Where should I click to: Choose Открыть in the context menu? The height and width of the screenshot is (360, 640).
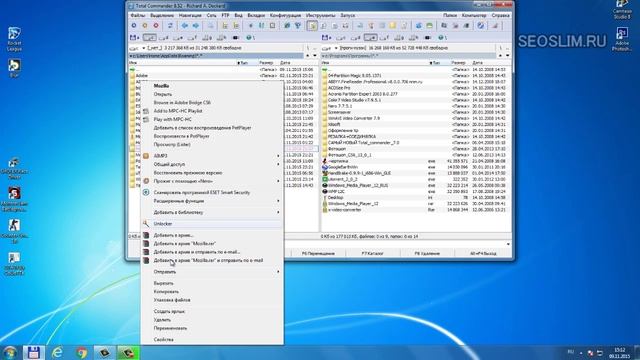coord(211,94)
